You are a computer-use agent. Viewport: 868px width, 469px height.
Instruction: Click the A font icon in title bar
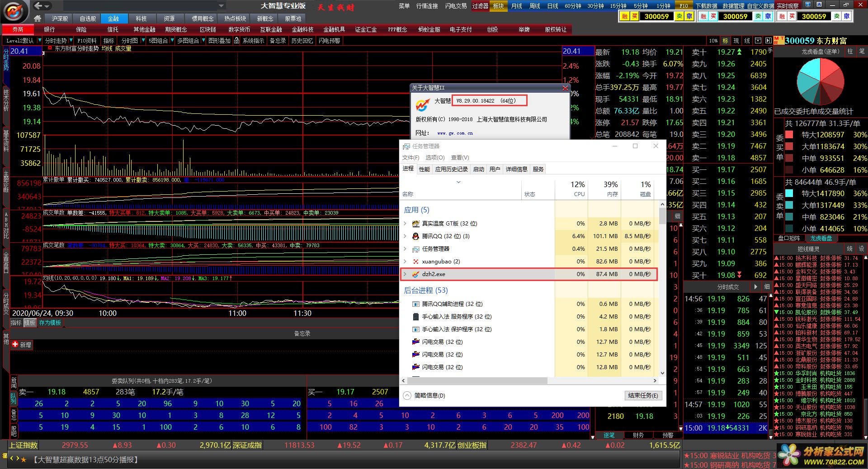(820, 5)
